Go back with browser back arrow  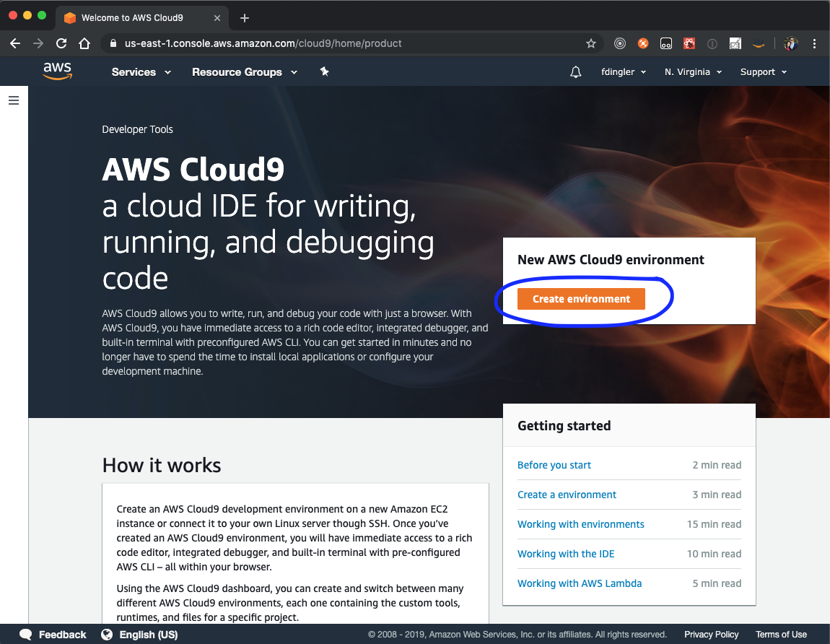coord(15,43)
